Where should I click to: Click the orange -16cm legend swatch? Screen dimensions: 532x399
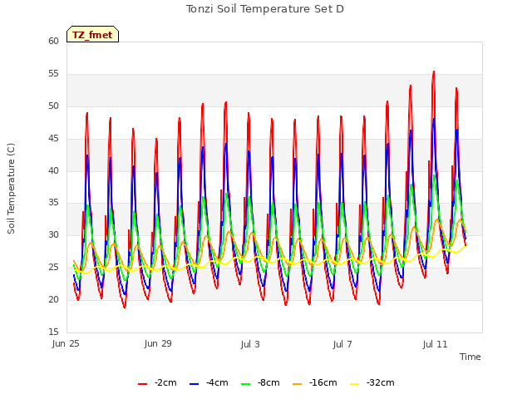[298, 384]
